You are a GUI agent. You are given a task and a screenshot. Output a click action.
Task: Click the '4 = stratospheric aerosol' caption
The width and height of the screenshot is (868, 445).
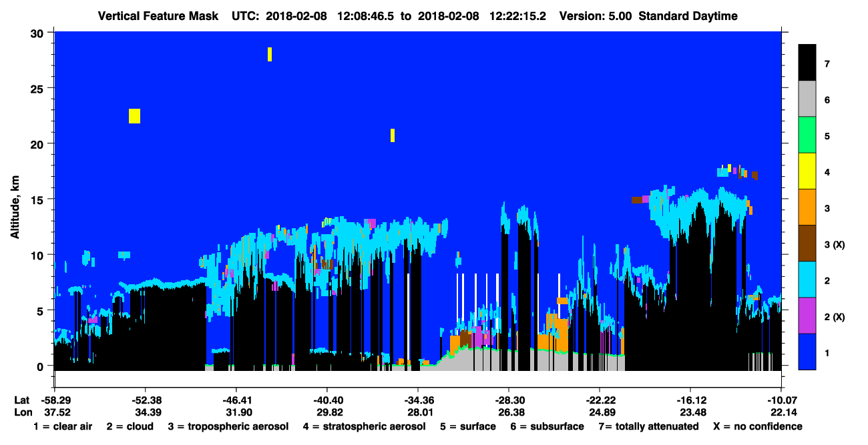point(364,426)
